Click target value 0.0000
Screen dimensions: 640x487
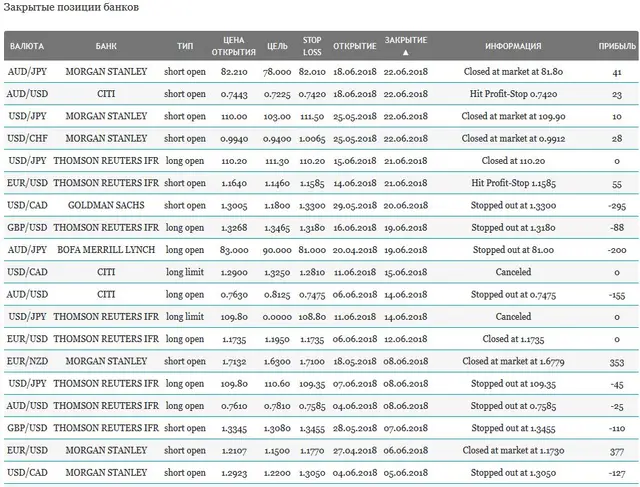pos(277,317)
